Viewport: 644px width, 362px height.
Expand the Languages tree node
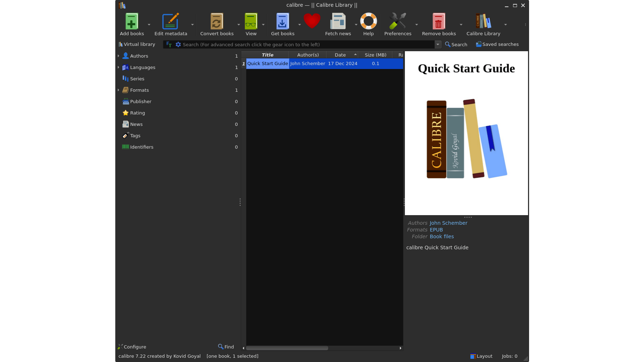[118, 67]
